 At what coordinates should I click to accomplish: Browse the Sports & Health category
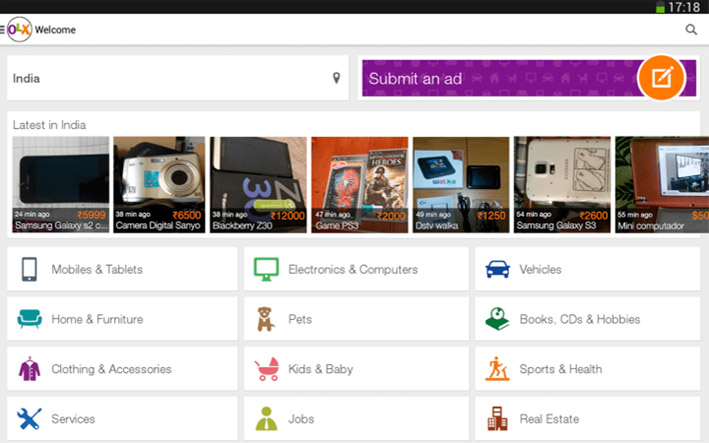(x=588, y=368)
